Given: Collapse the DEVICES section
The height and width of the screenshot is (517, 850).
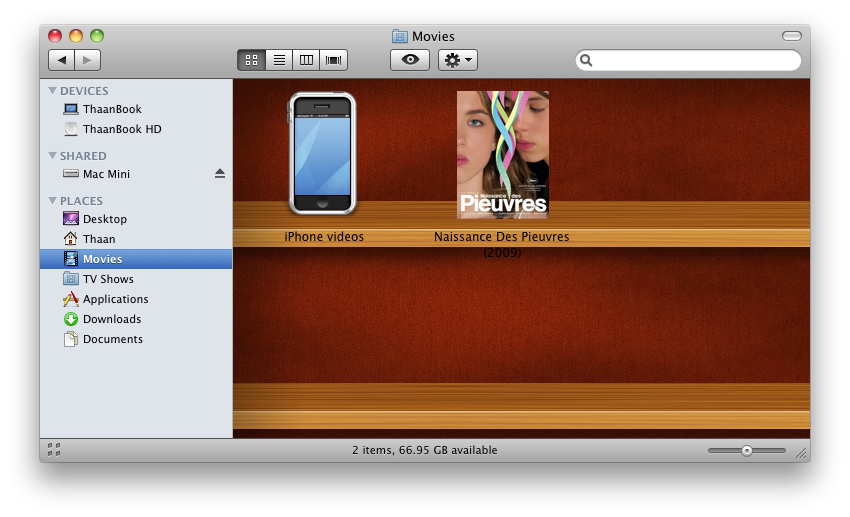Looking at the screenshot, I should click(53, 91).
